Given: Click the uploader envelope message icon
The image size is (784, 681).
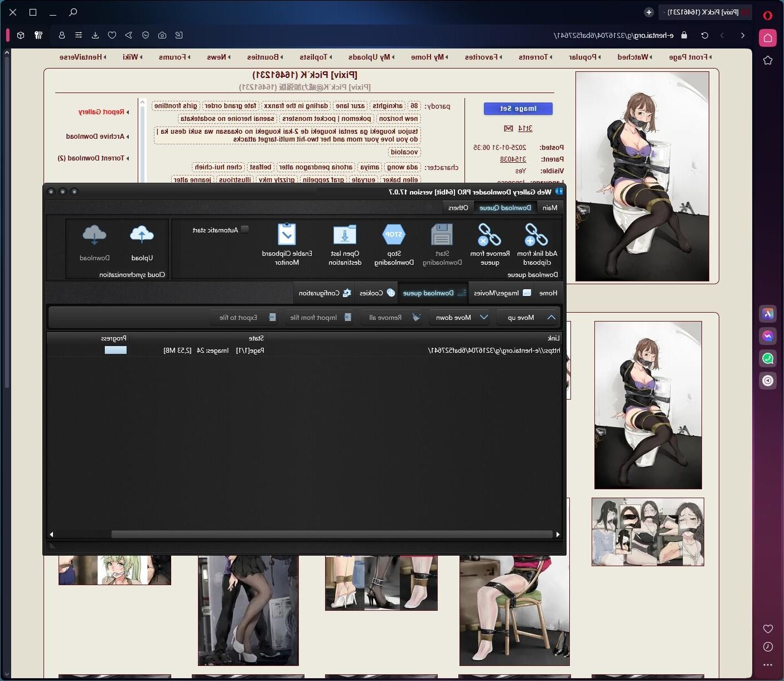Looking at the screenshot, I should pos(508,128).
